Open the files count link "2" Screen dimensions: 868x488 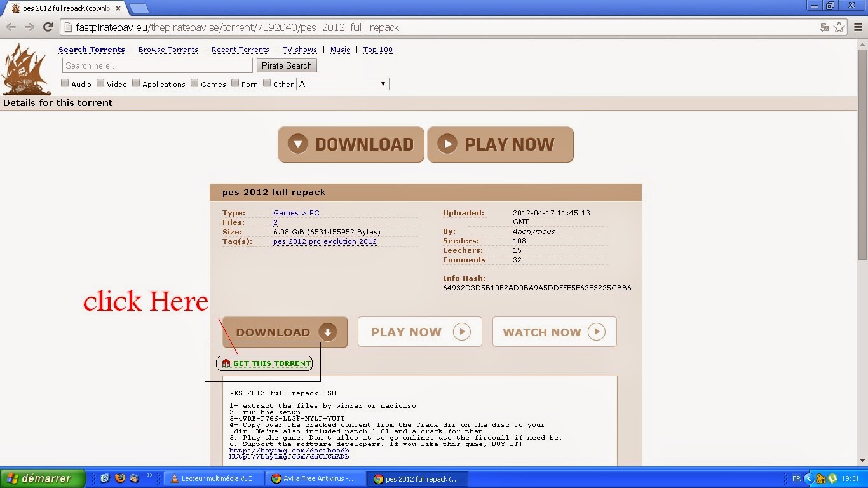click(275, 222)
